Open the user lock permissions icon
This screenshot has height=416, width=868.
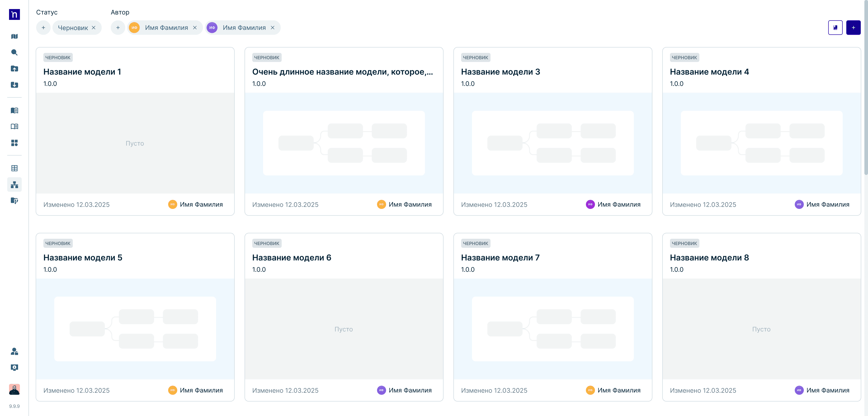click(x=14, y=351)
